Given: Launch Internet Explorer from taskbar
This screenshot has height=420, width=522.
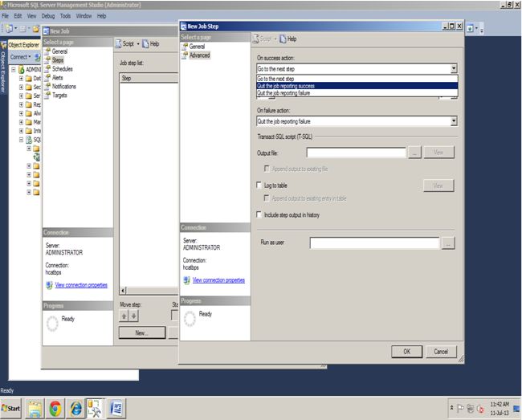Looking at the screenshot, I should [x=76, y=408].
